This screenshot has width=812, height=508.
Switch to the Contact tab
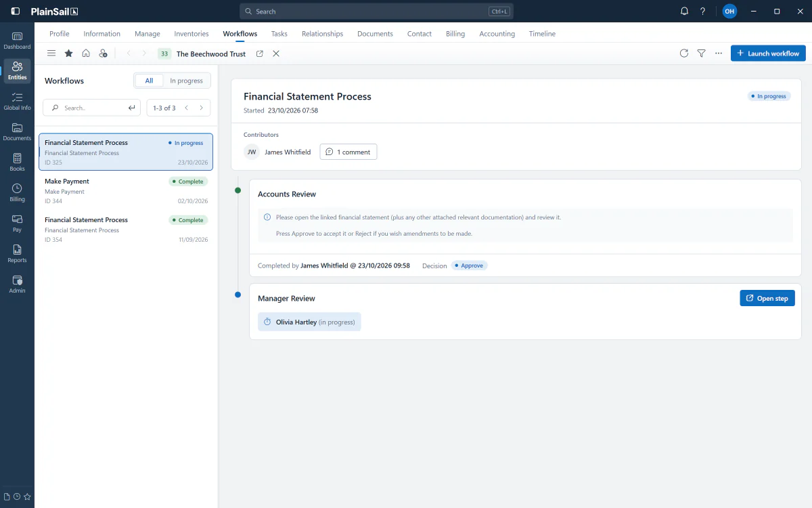(420, 34)
